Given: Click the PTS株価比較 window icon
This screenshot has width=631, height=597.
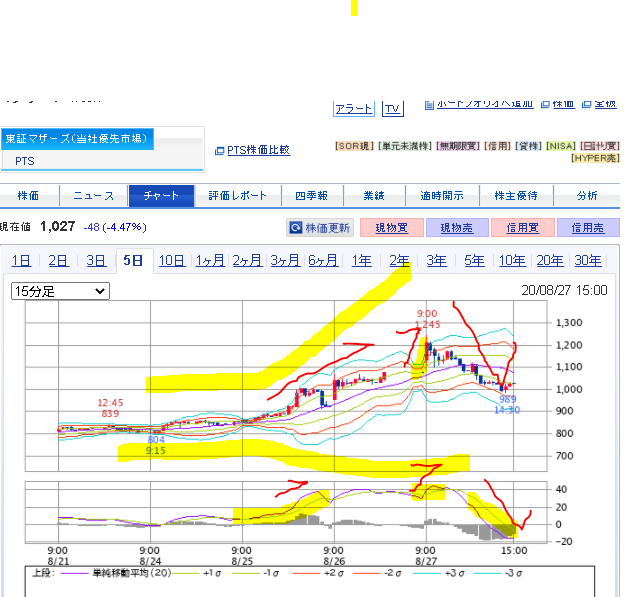Looking at the screenshot, I should (x=220, y=150).
